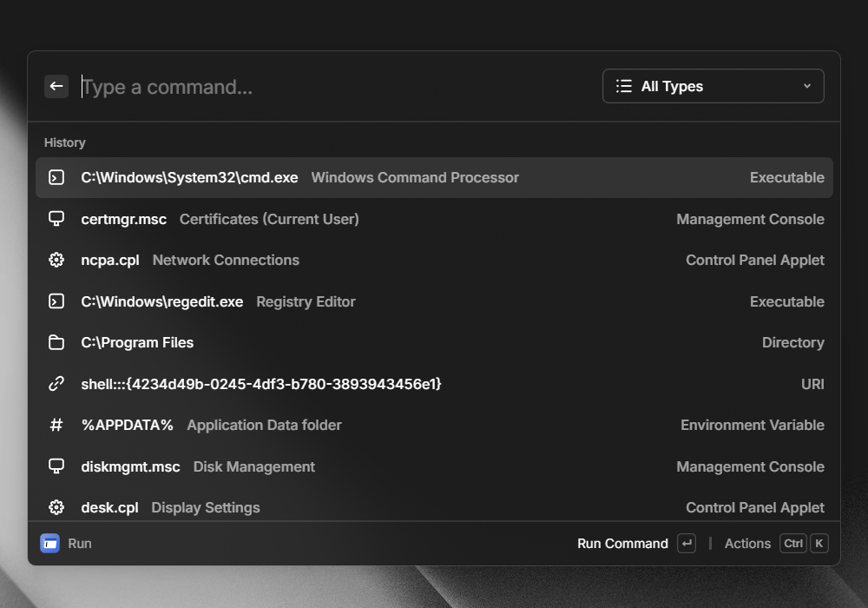Click the console icon beside diskmgmt.msc
Image resolution: width=868 pixels, height=608 pixels.
click(x=56, y=466)
